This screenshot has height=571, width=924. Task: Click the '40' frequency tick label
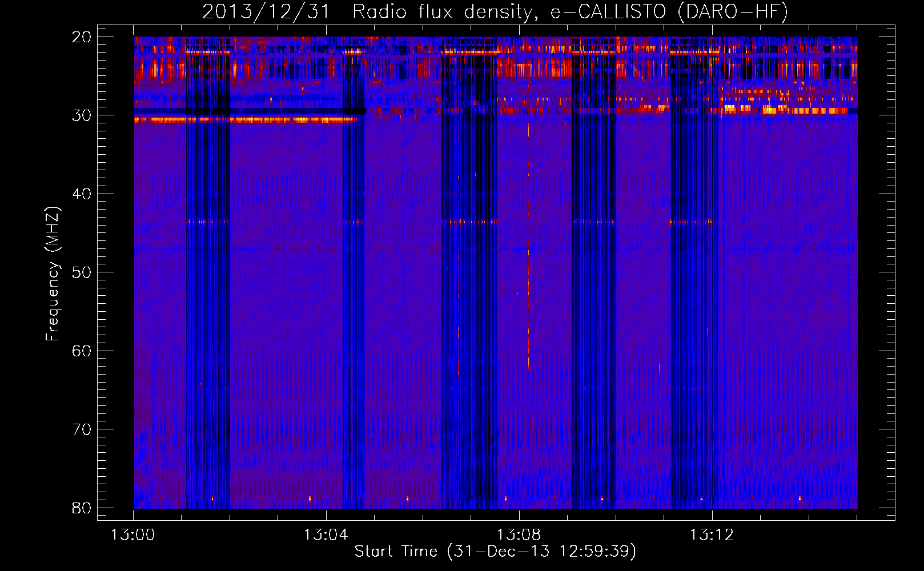pyautogui.click(x=82, y=194)
